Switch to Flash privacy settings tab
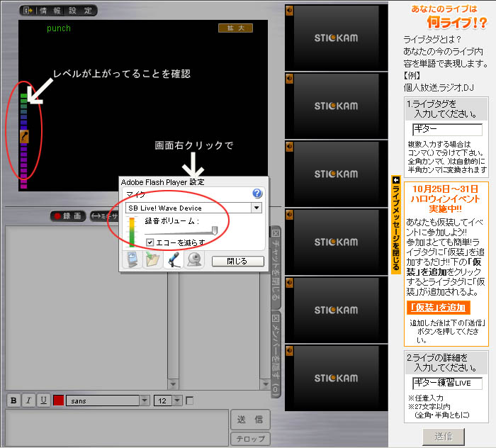 click(133, 259)
